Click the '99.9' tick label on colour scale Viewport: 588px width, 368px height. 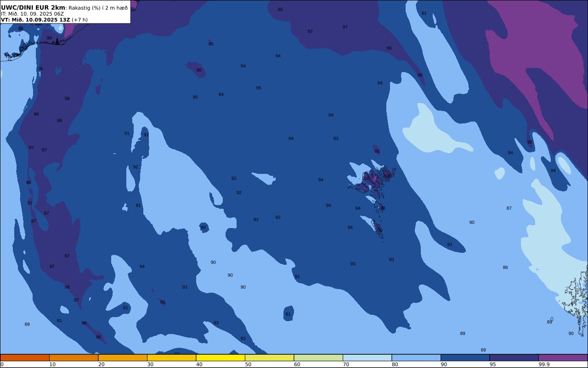[x=544, y=364]
